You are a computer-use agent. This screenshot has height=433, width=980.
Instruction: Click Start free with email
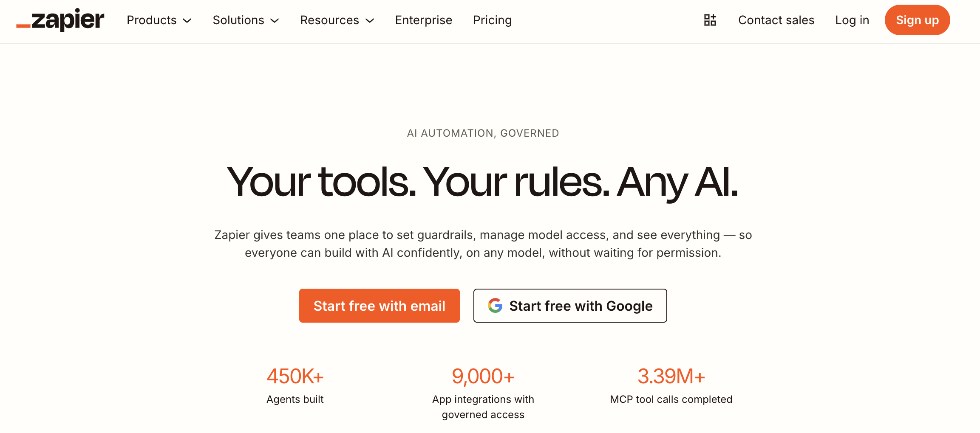(x=380, y=306)
